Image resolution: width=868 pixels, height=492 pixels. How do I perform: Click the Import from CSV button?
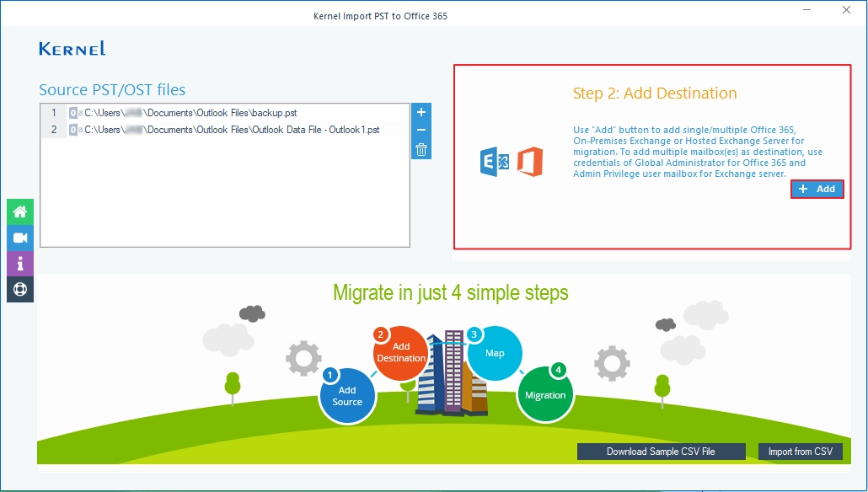click(801, 452)
